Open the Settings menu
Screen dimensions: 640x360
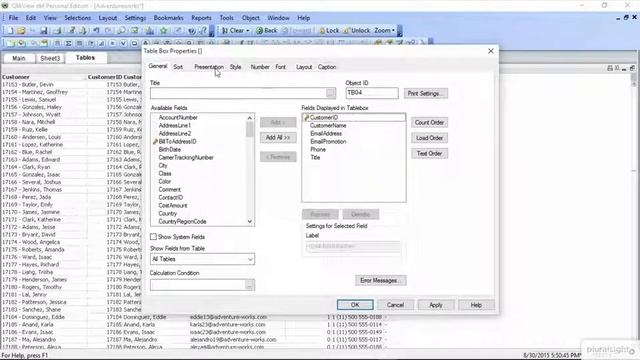click(135, 18)
